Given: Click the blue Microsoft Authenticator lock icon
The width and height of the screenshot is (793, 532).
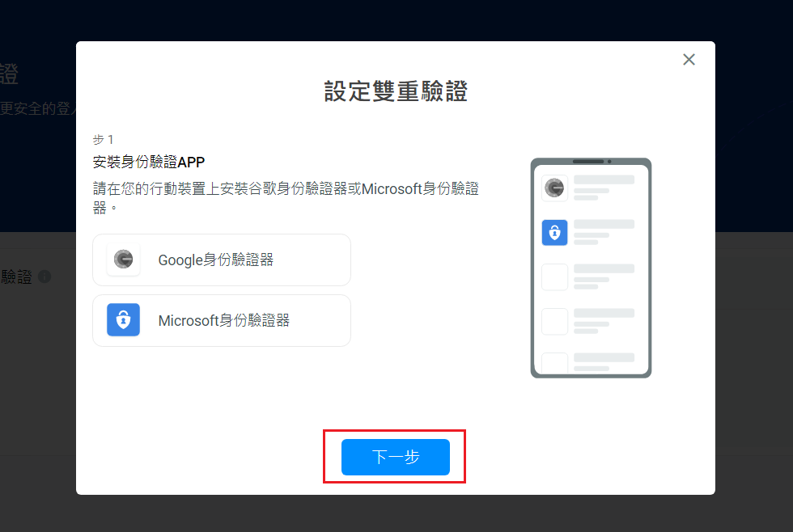Looking at the screenshot, I should pyautogui.click(x=123, y=320).
